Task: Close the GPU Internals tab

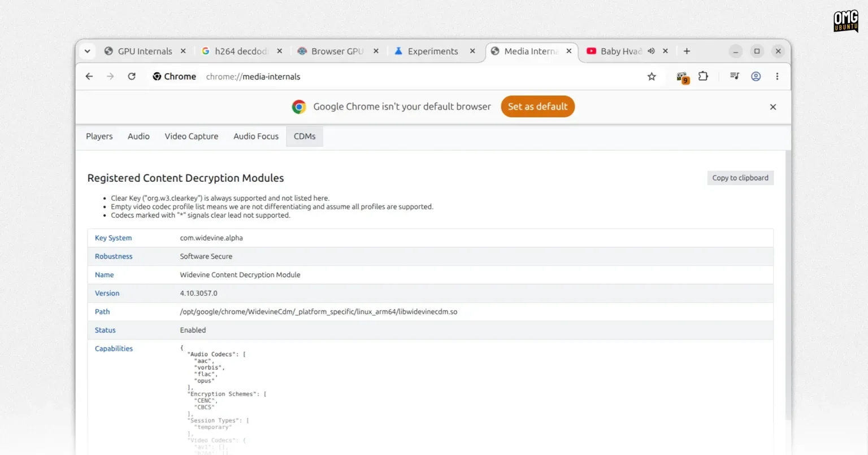Action: (183, 51)
